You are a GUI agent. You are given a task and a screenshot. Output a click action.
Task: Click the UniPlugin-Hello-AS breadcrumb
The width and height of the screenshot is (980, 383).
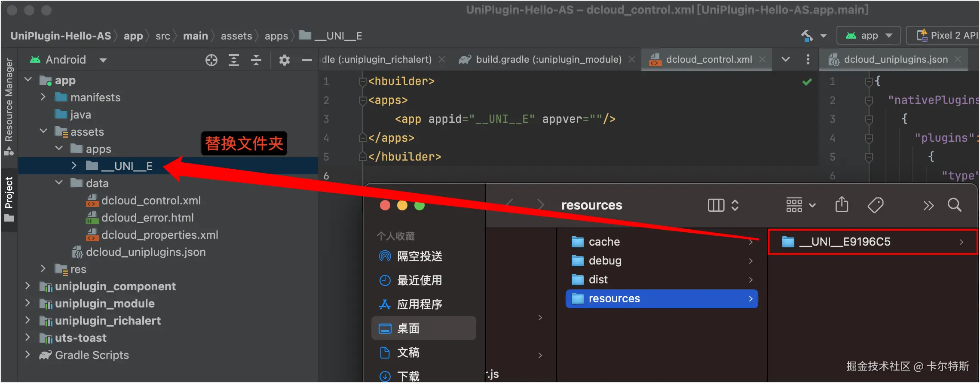click(61, 36)
